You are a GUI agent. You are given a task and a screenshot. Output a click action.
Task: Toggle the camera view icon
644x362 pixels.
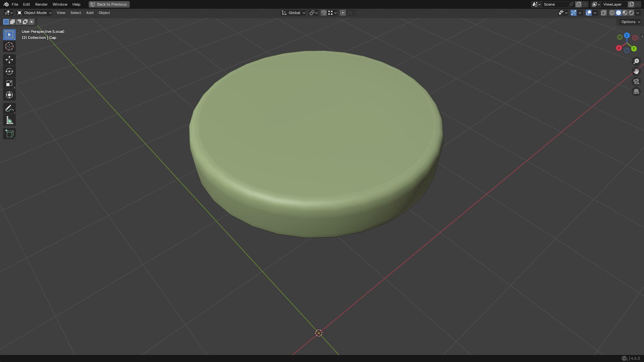[x=636, y=81]
